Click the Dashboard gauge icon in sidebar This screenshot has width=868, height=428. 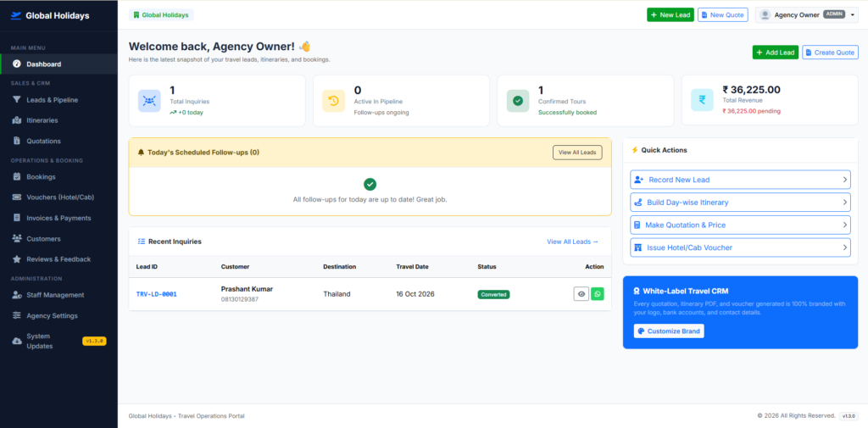17,64
